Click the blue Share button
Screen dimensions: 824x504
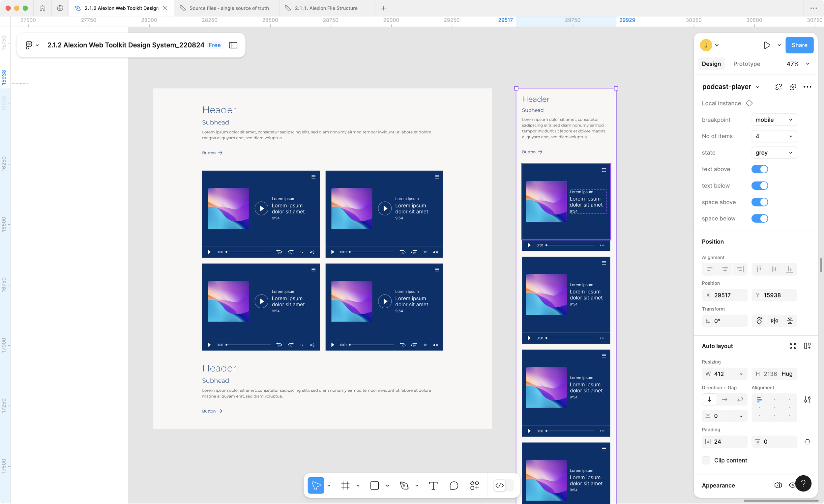click(799, 45)
